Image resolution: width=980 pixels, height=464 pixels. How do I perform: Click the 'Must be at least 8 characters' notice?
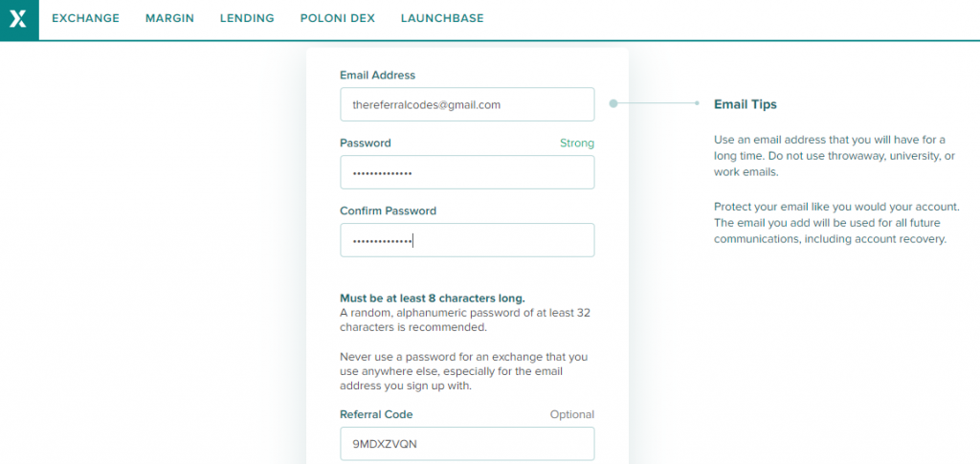coord(433,298)
